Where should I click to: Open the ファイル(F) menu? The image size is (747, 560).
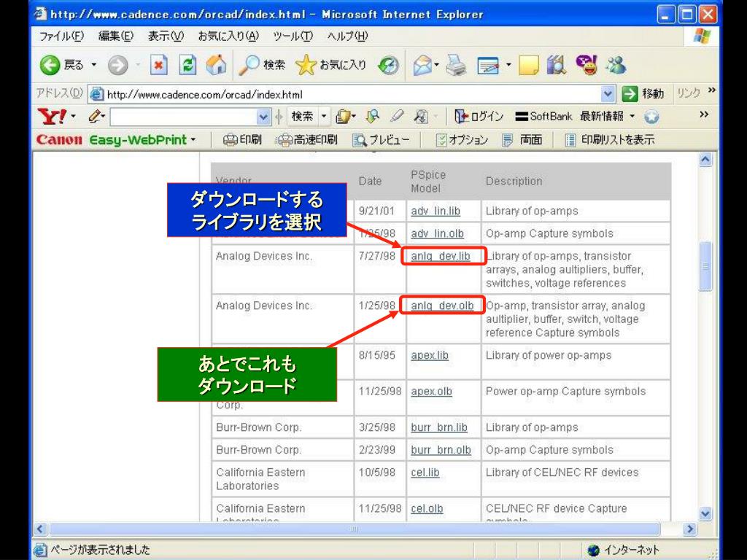pyautogui.click(x=61, y=36)
